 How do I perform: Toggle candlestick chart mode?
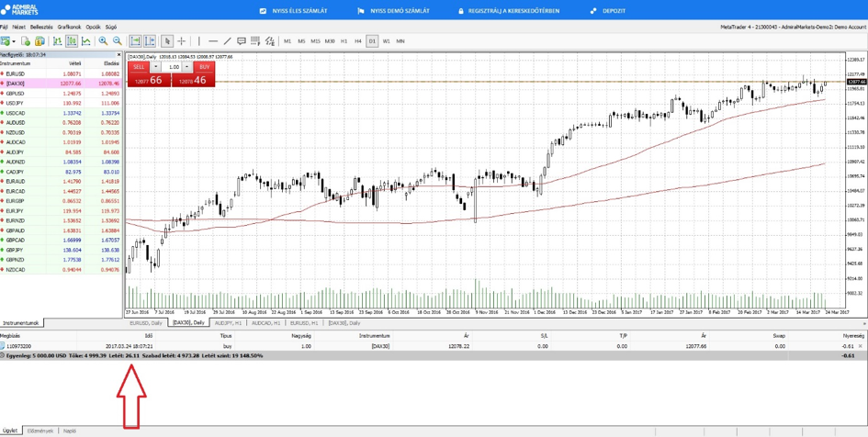click(72, 41)
